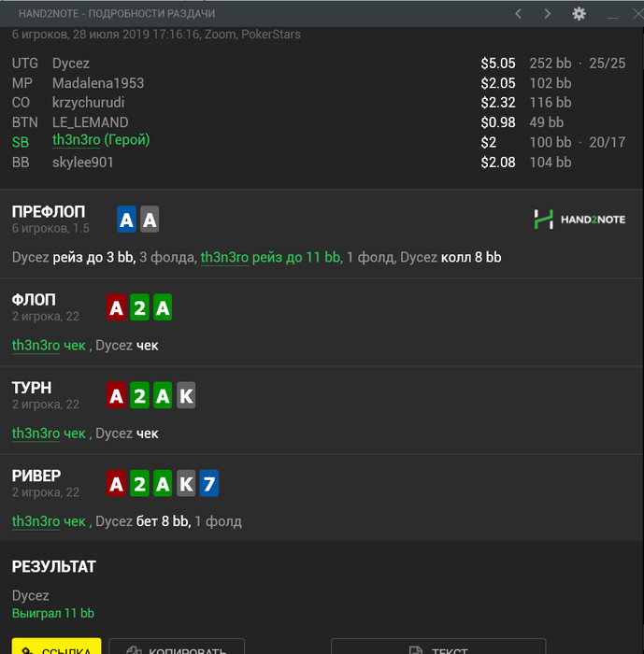The image size is (644, 654).
Task: Open th3n3ro link in the flop action line
Action: pos(36,345)
